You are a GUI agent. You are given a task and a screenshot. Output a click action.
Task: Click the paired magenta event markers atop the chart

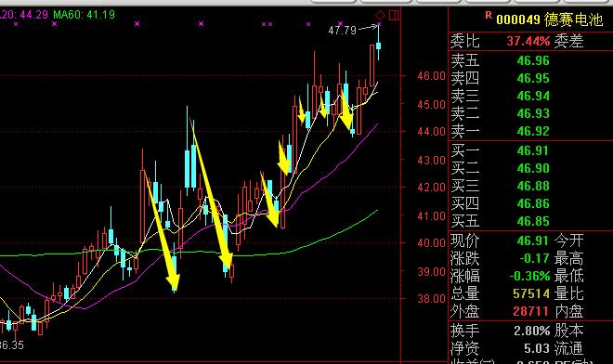pos(267,24)
